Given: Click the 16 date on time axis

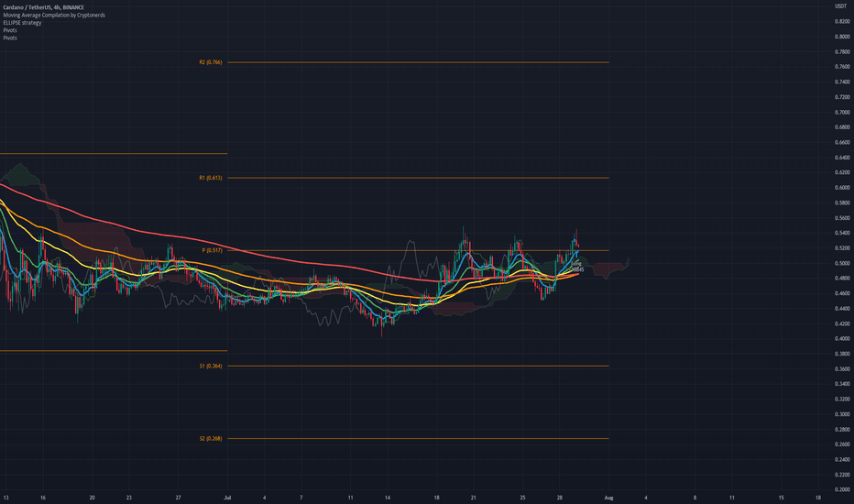Looking at the screenshot, I should (x=42, y=498).
